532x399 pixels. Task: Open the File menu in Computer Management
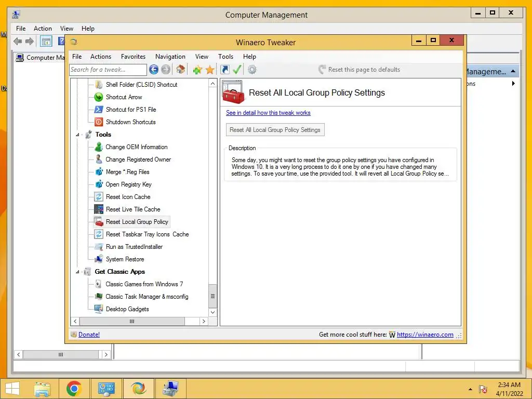click(x=21, y=29)
